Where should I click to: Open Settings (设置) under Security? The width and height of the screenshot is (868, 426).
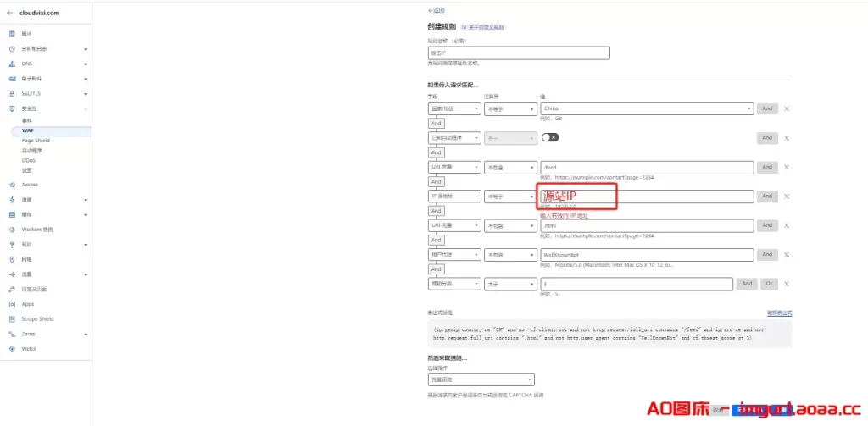pyautogui.click(x=27, y=170)
